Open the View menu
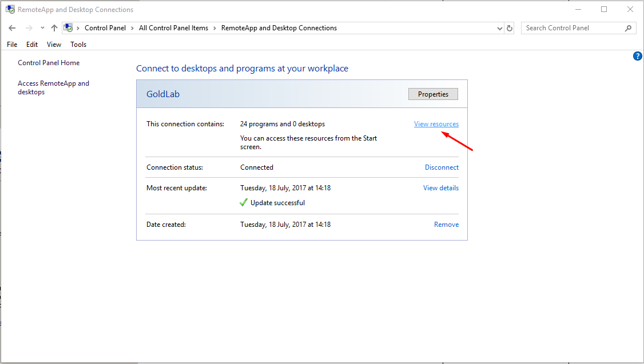 (54, 45)
